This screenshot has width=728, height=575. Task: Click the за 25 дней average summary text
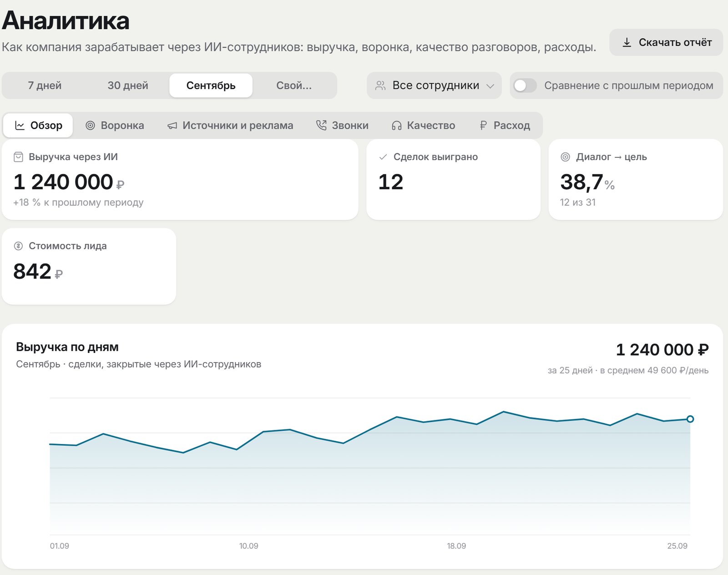[628, 370]
